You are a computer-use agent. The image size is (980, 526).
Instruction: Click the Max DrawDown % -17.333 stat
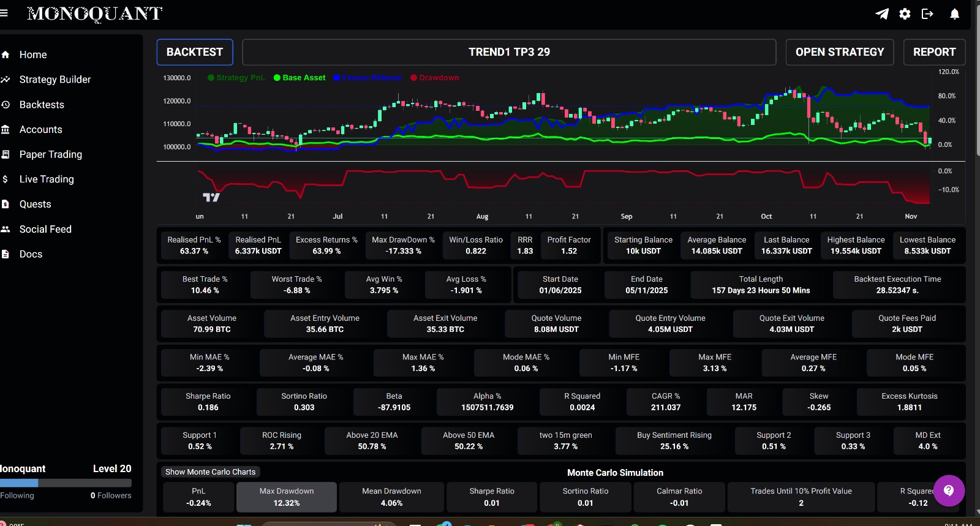coord(403,246)
